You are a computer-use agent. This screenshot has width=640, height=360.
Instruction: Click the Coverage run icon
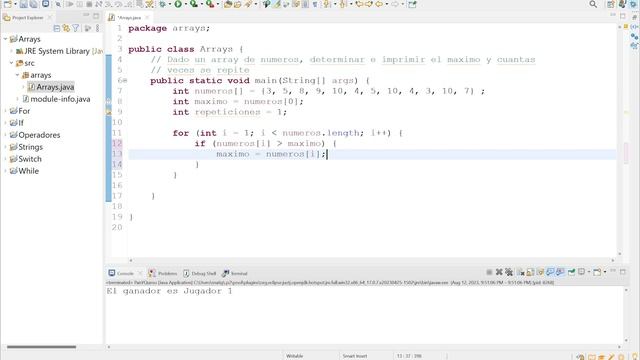[x=193, y=4]
